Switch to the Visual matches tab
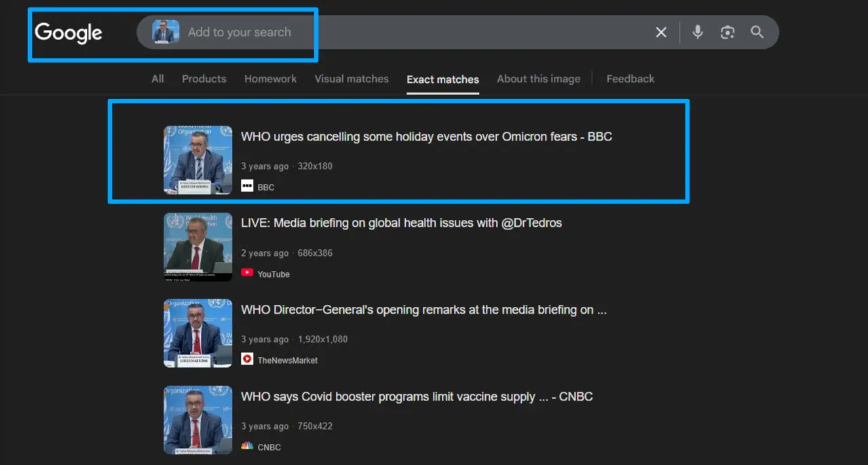The image size is (868, 465). click(x=352, y=79)
